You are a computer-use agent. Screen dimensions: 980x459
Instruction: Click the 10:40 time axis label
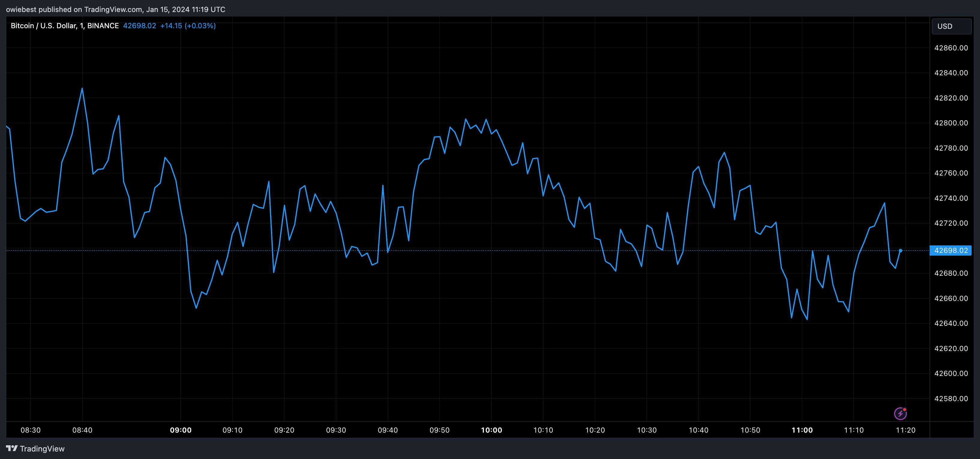[x=699, y=430]
